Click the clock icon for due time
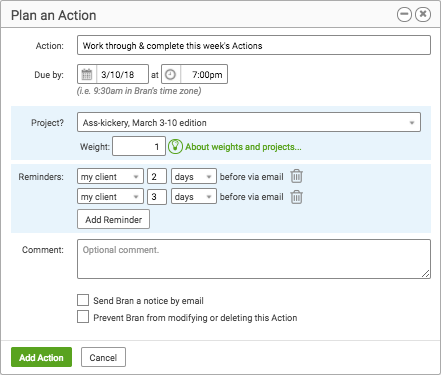This screenshot has width=441, height=375. (x=171, y=74)
